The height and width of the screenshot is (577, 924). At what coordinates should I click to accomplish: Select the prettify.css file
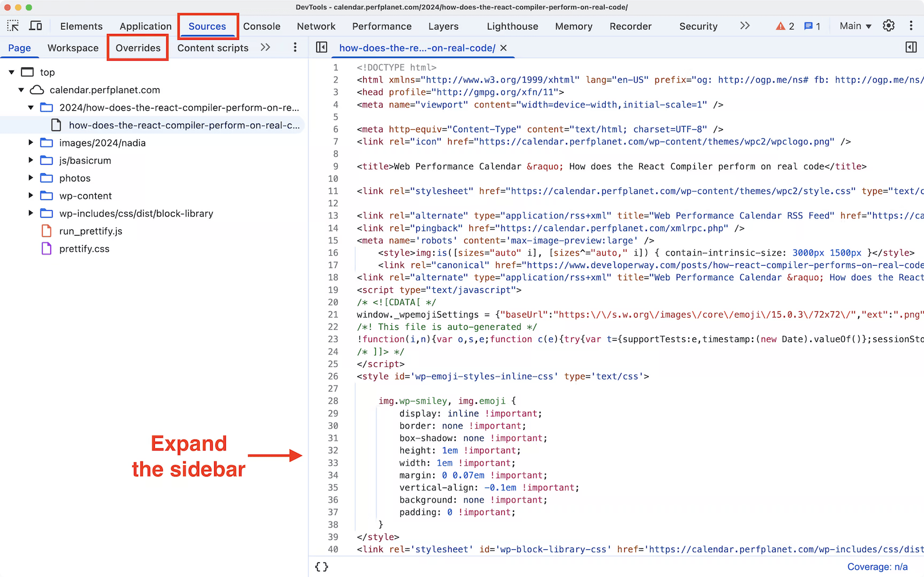84,249
